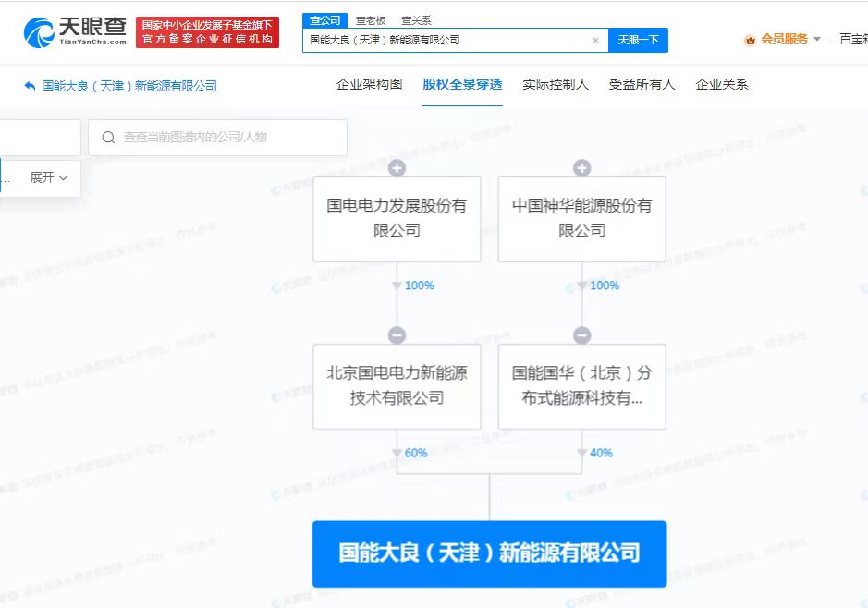This screenshot has height=608, width=868.
Task: Open the 会员服务 dropdown arrow
Action: tap(817, 40)
